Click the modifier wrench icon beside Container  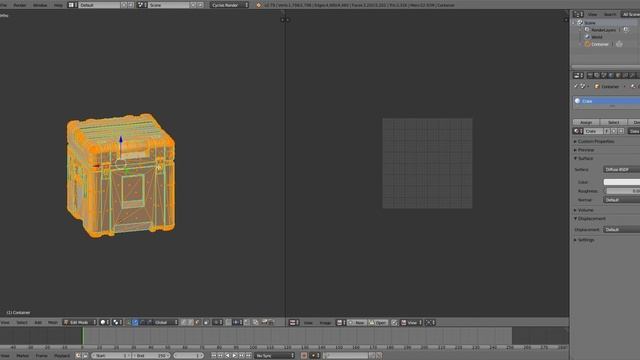(x=619, y=44)
